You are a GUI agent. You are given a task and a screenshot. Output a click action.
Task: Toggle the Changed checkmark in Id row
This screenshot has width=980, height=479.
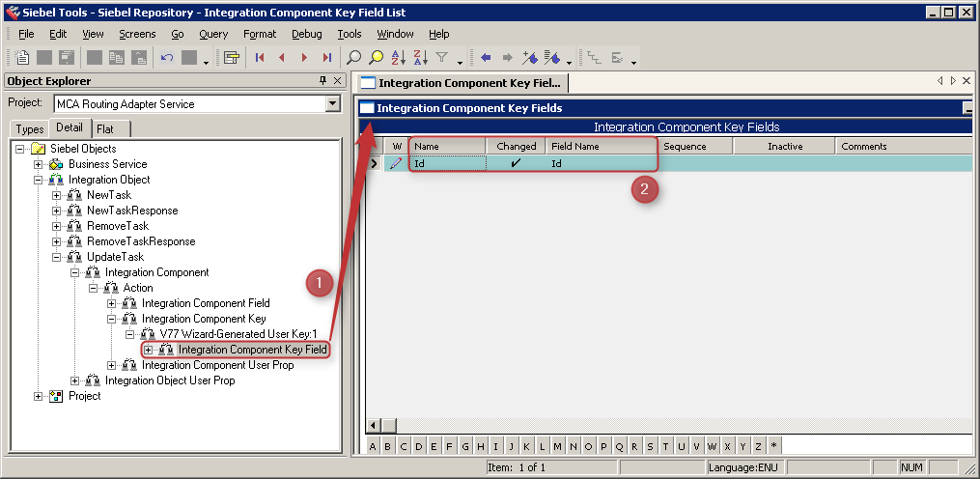517,163
